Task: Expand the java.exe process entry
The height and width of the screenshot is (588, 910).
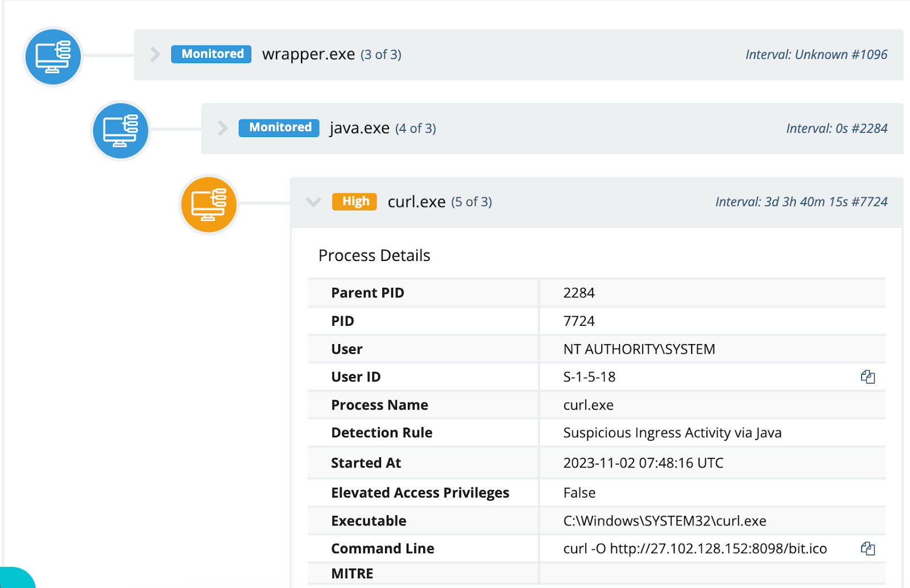Action: pyautogui.click(x=222, y=129)
